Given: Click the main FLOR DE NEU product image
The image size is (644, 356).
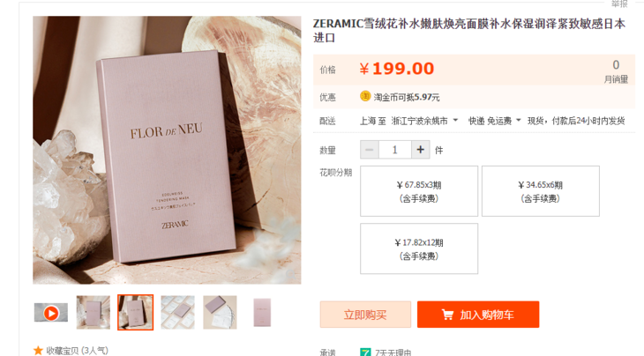Looking at the screenshot, I should [167, 150].
